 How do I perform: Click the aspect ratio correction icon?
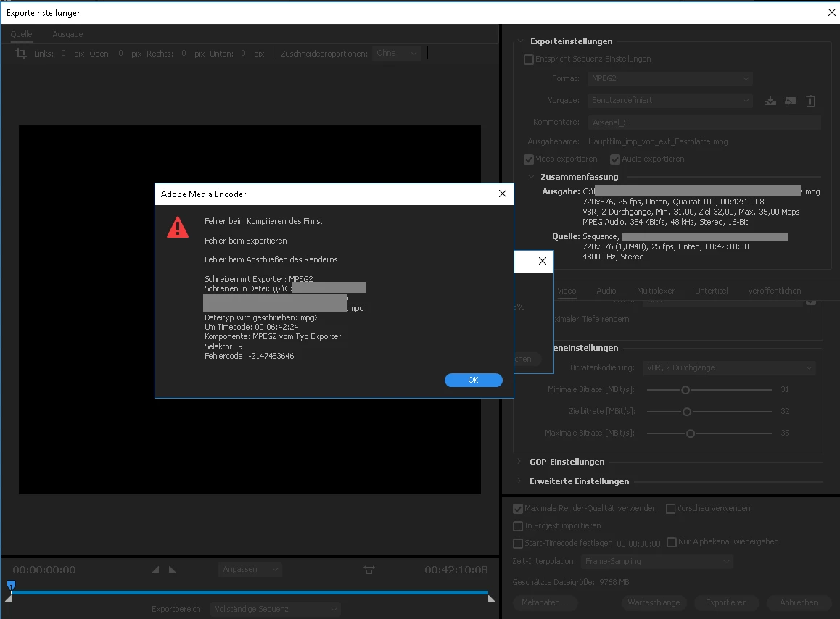(x=369, y=570)
